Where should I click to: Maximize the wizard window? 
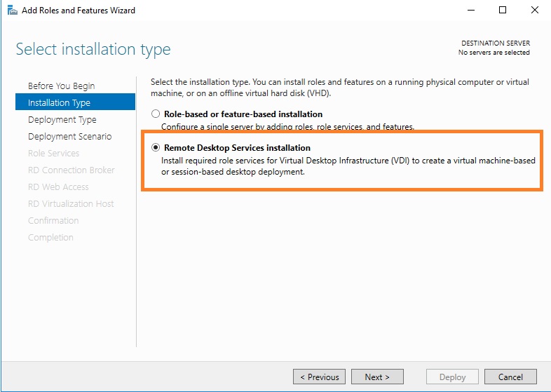click(503, 11)
